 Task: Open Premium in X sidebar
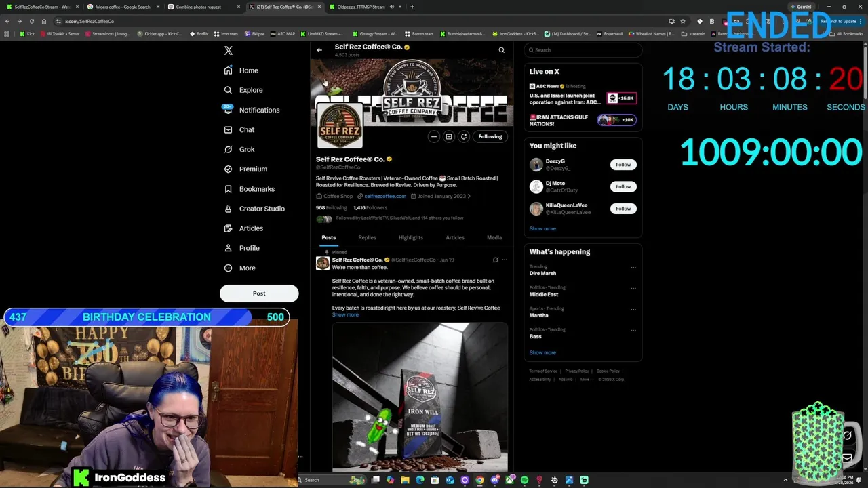(x=245, y=169)
